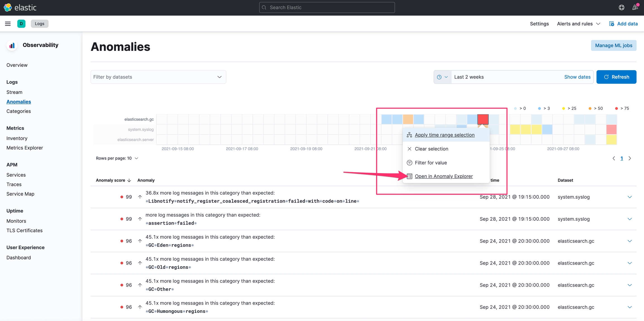Viewport: 644px width, 321px height.
Task: Open the Alerts and rules menu
Action: point(578,24)
